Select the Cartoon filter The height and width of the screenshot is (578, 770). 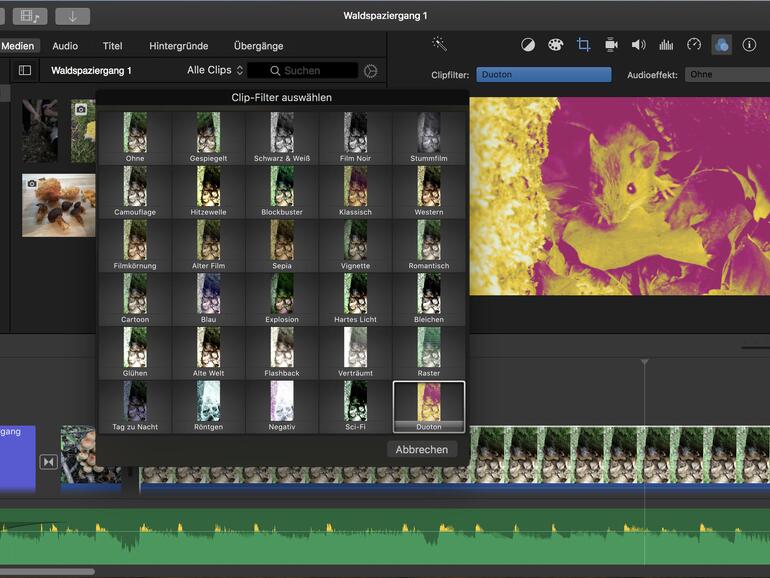coord(135,299)
